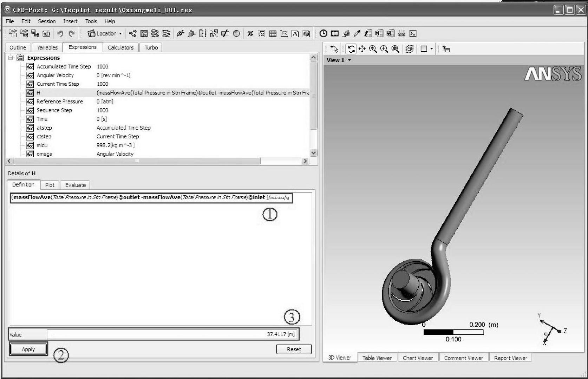
Task: Insert a Streamline object
Action: pos(155,34)
